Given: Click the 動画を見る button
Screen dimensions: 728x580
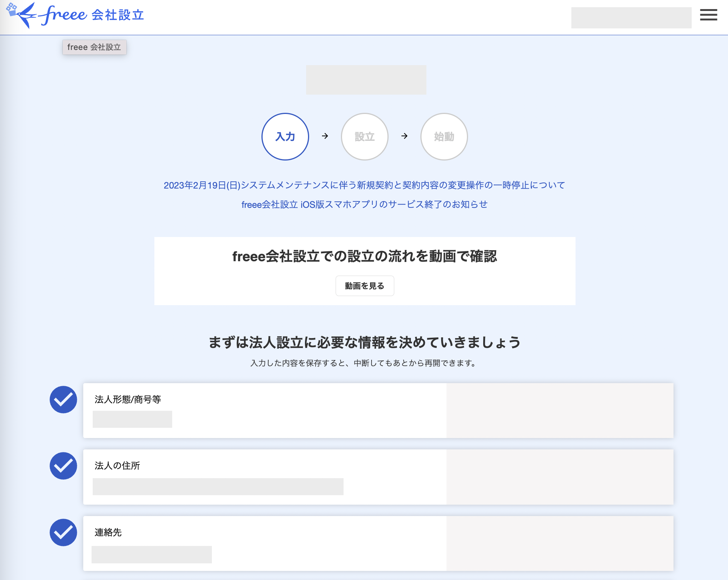Looking at the screenshot, I should 365,286.
